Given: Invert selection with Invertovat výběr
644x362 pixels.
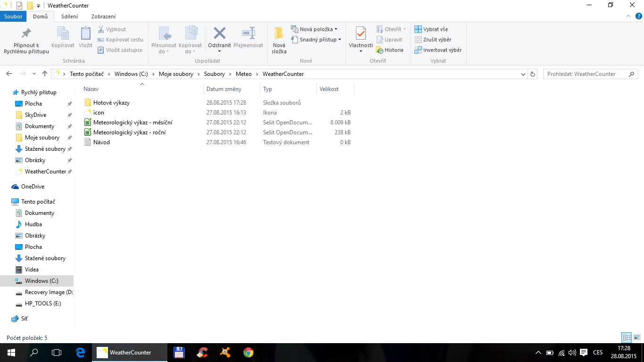Looking at the screenshot, I should 438,50.
